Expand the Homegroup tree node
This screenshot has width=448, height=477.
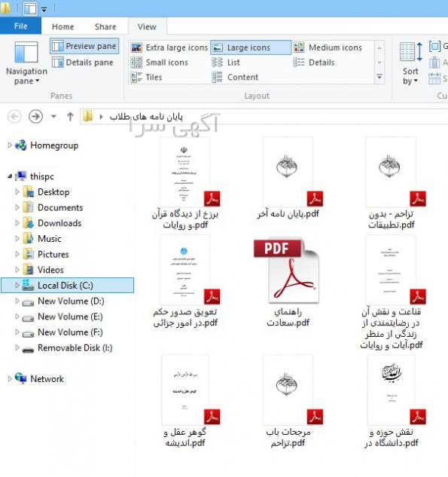(10, 145)
